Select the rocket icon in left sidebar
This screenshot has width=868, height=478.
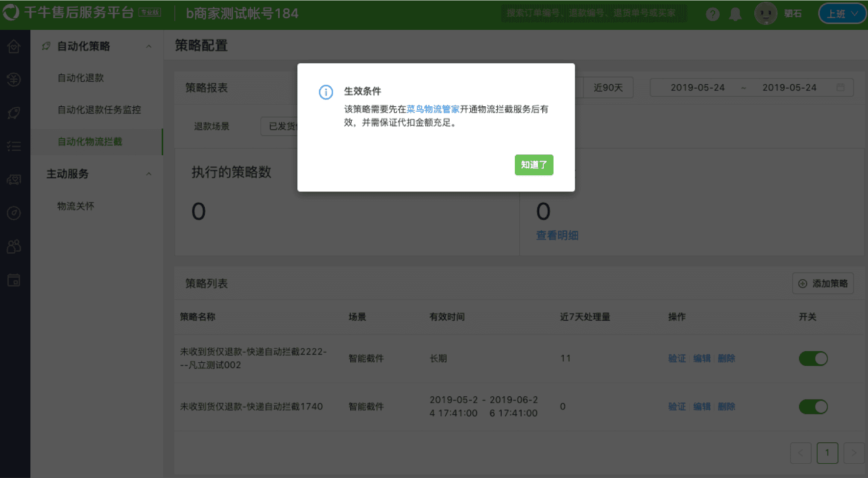pyautogui.click(x=14, y=113)
